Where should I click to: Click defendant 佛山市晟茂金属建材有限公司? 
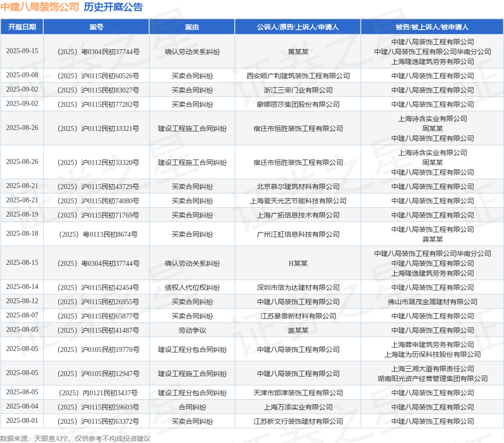(432, 302)
